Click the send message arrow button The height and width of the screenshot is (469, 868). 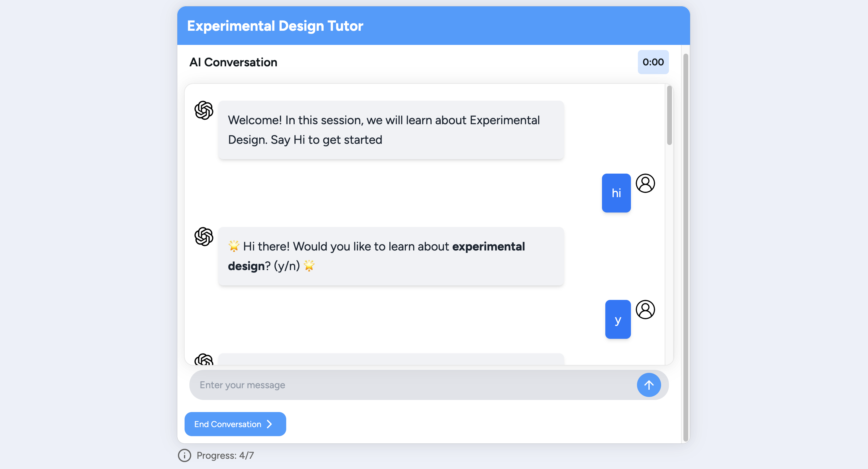pos(648,385)
